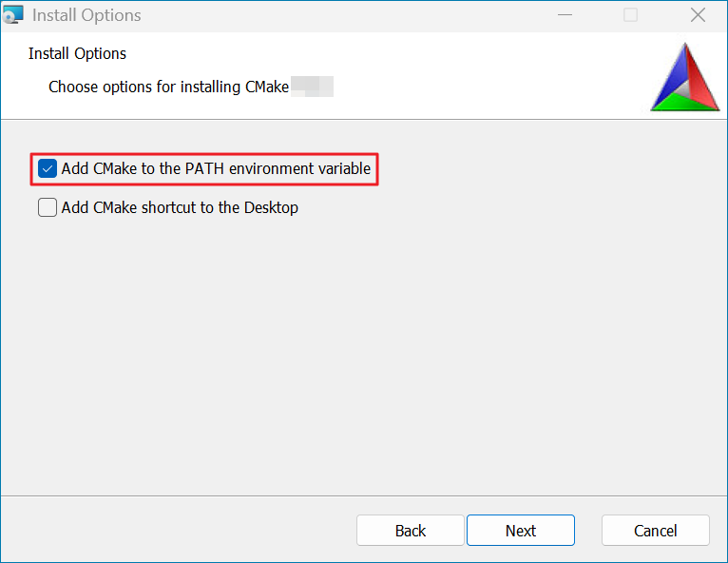Screen dimensions: 728x563
Task: Select the 'Install Options' heading text
Action: (77, 54)
